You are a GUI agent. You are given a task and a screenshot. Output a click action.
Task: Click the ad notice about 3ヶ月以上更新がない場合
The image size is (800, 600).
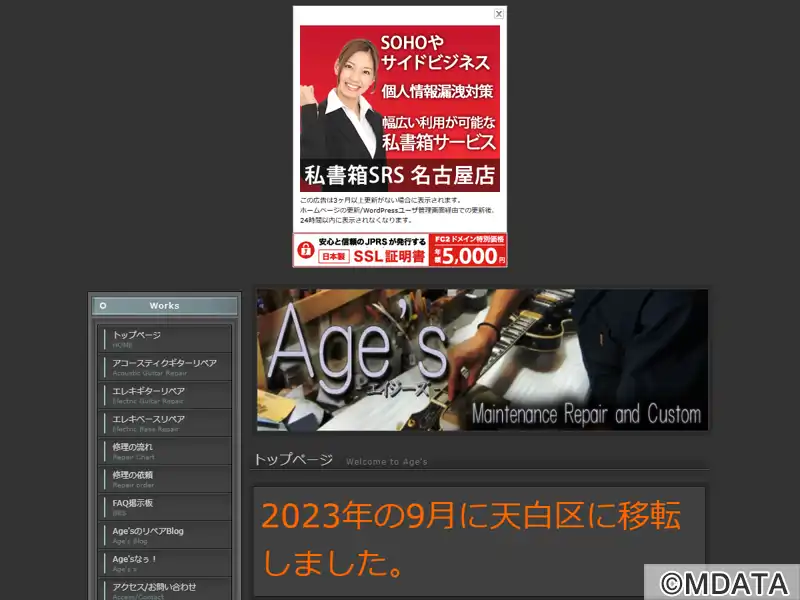[398, 210]
